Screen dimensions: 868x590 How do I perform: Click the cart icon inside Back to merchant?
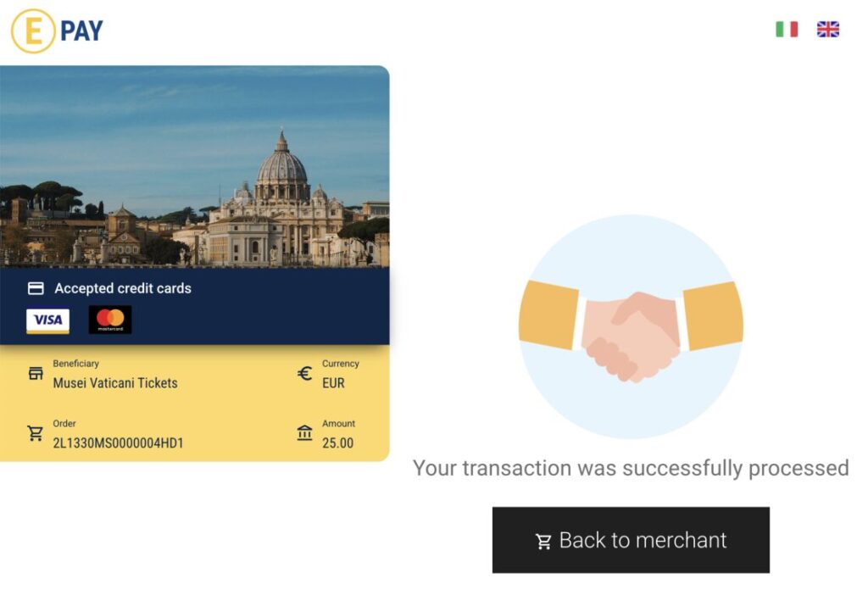[x=543, y=541]
